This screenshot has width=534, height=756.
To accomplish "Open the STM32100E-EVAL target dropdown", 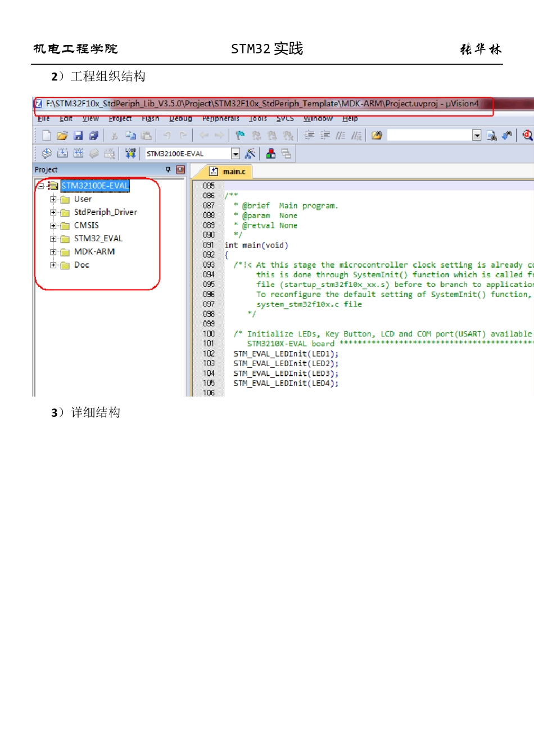I will [236, 154].
